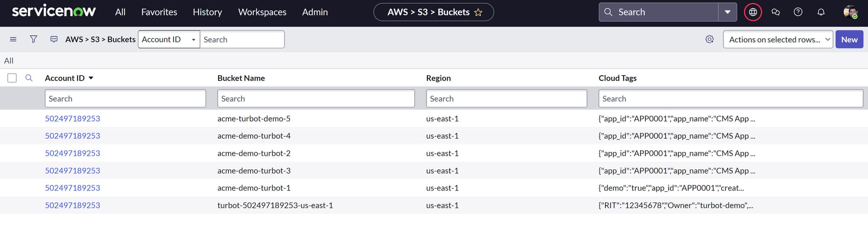Click the acme-demo-turbot-3 bucket name cell
This screenshot has height=246, width=868.
point(254,171)
